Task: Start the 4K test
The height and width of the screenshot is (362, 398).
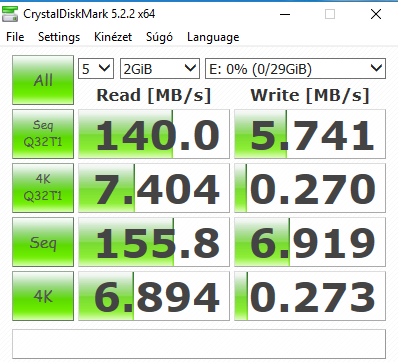Action: pos(43,296)
